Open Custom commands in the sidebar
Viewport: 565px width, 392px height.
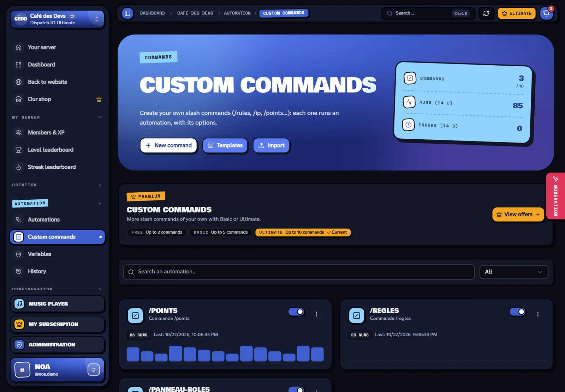(57, 237)
